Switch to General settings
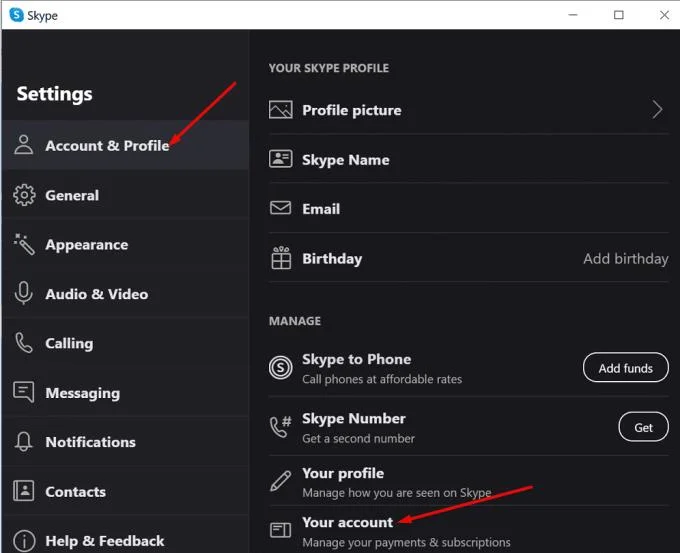 (125, 195)
